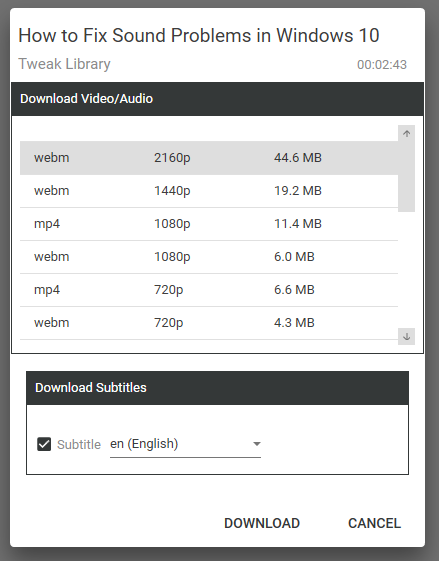Click the 00:02:43 duration text
Screen dimensions: 439x561
(382, 65)
